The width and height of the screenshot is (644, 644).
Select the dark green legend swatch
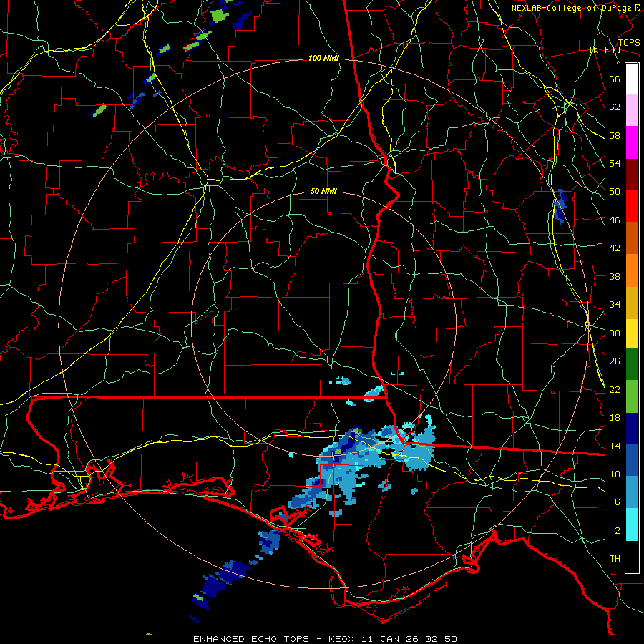[632, 364]
